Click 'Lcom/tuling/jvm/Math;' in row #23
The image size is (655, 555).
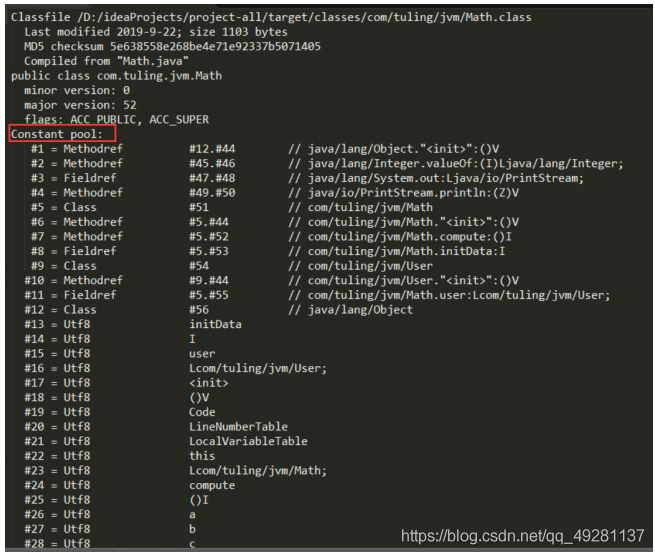click(x=258, y=470)
